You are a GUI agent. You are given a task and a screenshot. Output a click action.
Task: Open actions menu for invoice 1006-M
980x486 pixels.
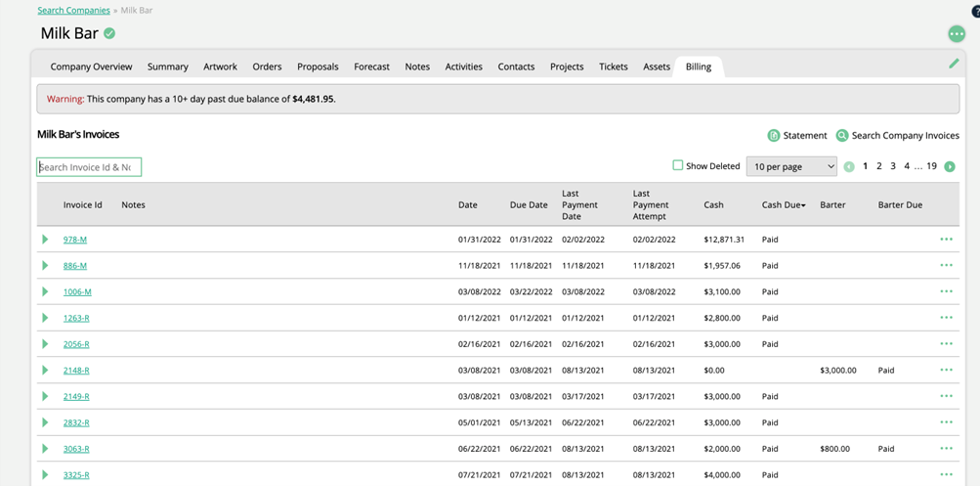click(x=946, y=291)
